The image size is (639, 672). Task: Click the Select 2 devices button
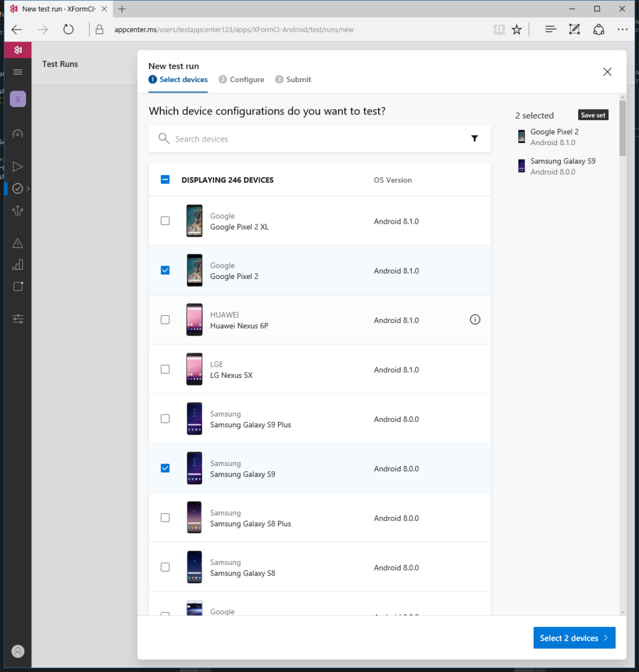[x=574, y=638]
